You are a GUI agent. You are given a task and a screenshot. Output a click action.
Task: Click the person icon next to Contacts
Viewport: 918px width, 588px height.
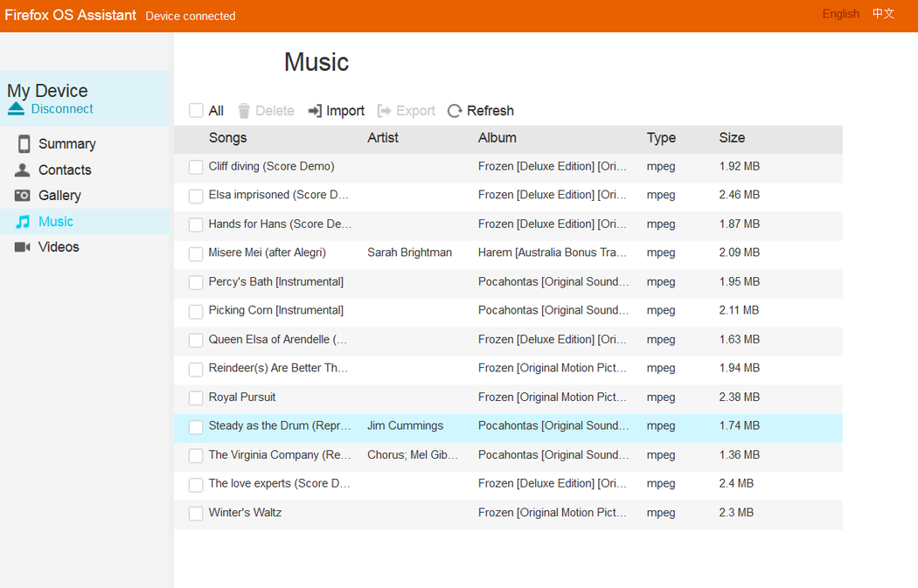23,170
